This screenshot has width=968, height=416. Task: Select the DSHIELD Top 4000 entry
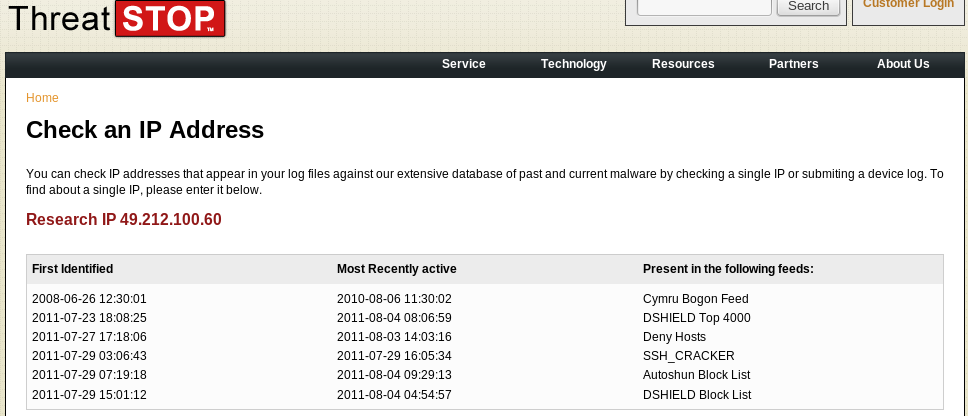click(x=696, y=318)
